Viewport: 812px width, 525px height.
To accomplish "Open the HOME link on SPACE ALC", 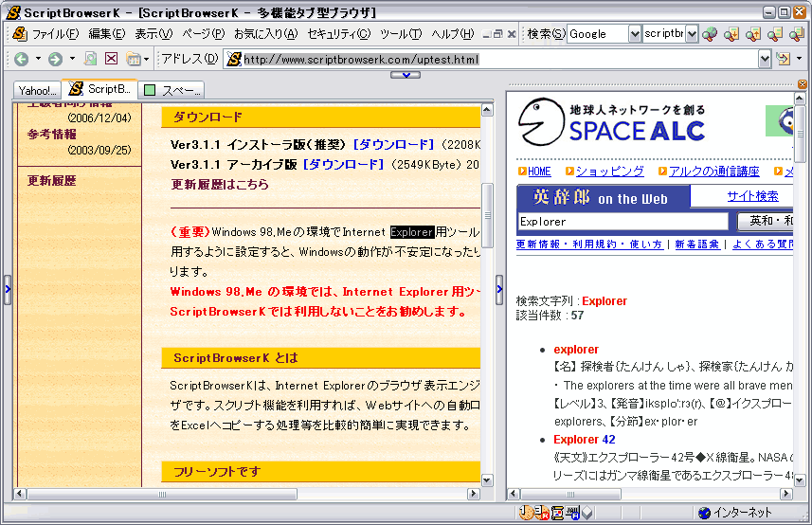I will pos(539,172).
